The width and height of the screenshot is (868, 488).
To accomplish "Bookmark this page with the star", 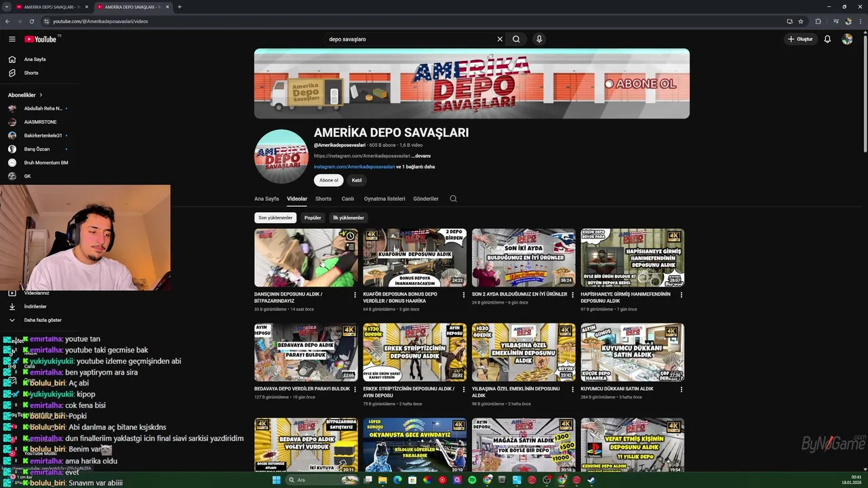I will tap(801, 21).
